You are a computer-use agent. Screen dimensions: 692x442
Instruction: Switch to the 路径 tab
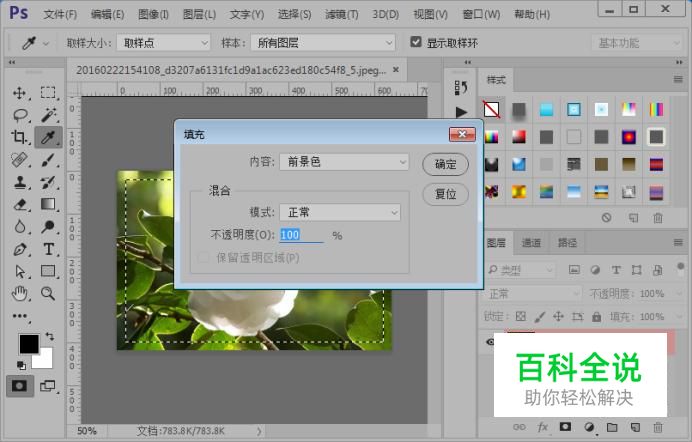[x=568, y=243]
